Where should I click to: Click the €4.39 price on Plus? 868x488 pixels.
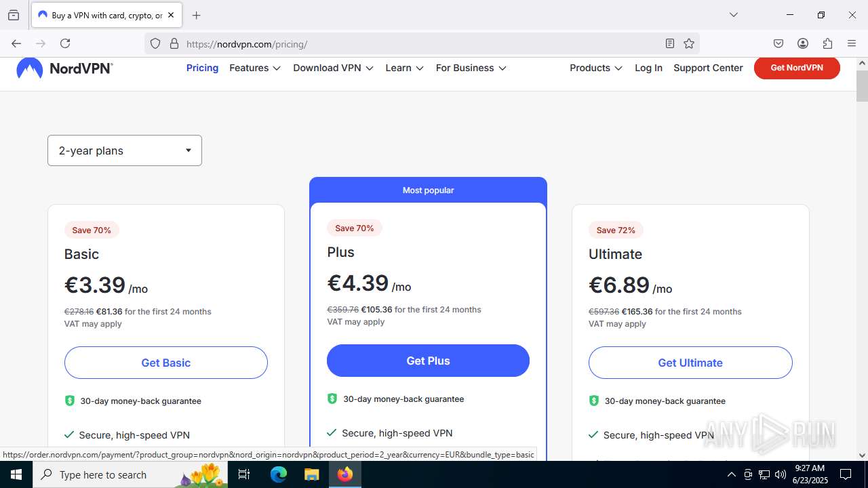pyautogui.click(x=358, y=283)
